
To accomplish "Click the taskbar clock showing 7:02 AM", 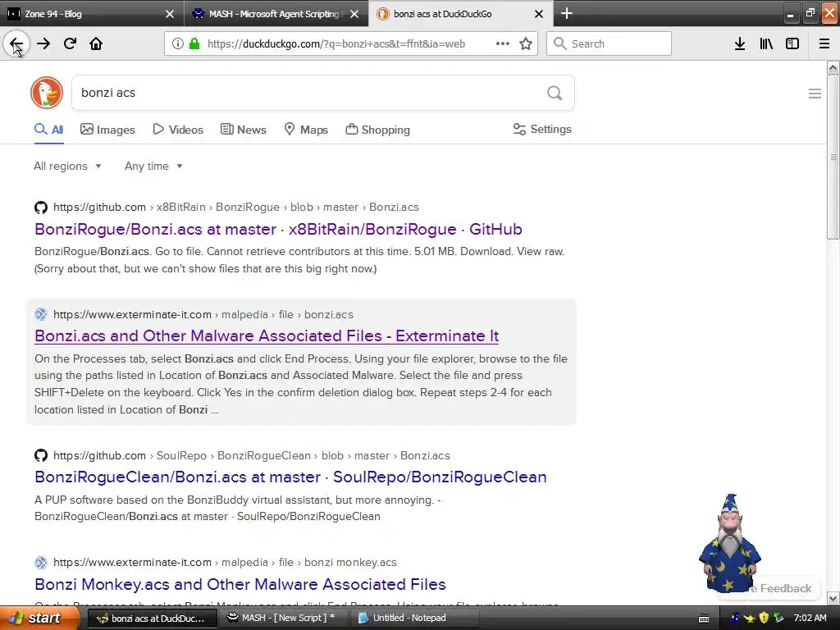I will pyautogui.click(x=810, y=618).
